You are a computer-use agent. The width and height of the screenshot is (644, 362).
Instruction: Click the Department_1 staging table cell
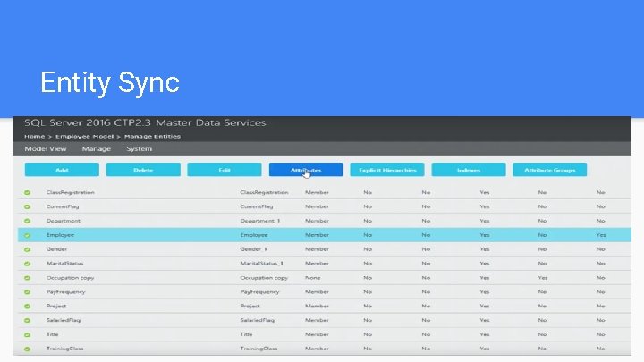260,221
